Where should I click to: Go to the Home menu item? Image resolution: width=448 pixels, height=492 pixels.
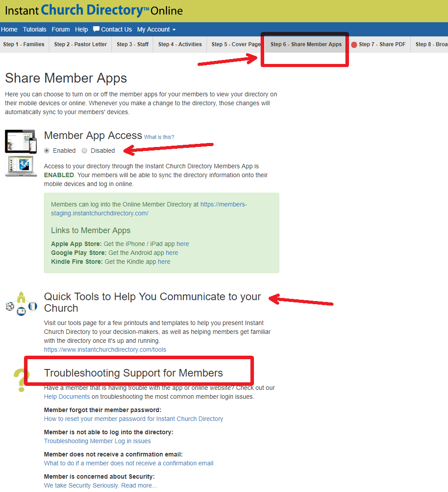[x=9, y=29]
